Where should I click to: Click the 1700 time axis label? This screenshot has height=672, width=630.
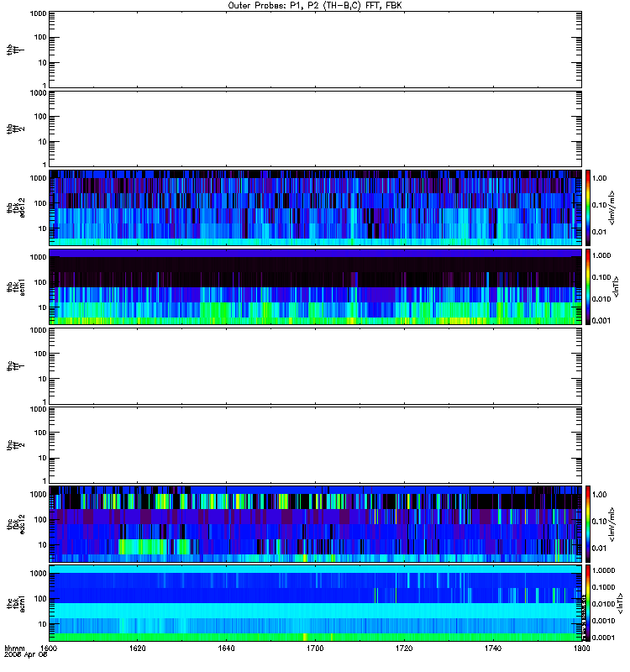pos(315,648)
